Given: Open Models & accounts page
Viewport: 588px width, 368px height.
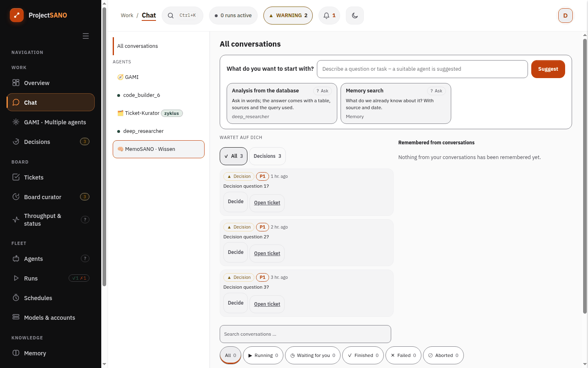Looking at the screenshot, I should [51, 317].
